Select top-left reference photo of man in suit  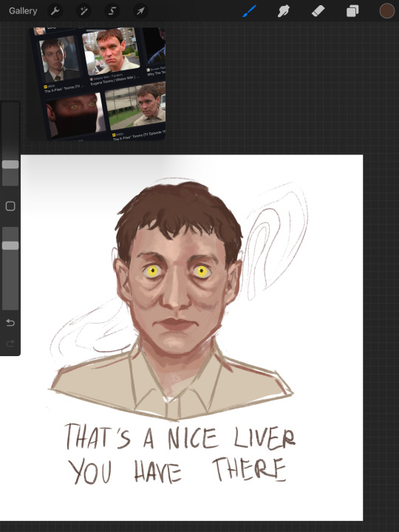(59, 58)
